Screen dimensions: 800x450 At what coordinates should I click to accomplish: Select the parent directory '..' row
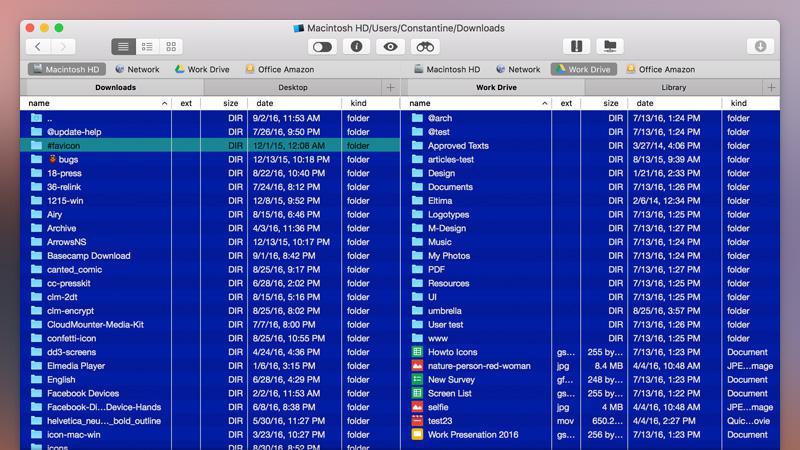[210, 118]
